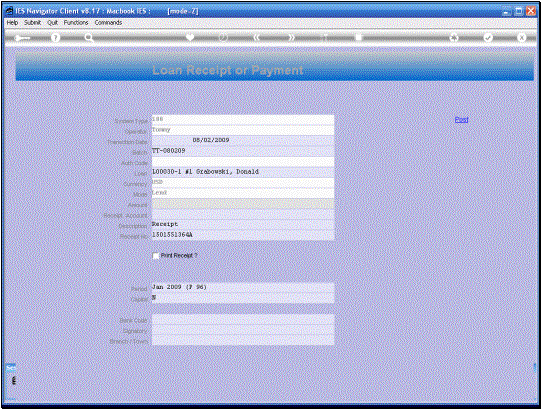Open help via the question mark icon
This screenshot has height=409, width=541.
click(55, 38)
